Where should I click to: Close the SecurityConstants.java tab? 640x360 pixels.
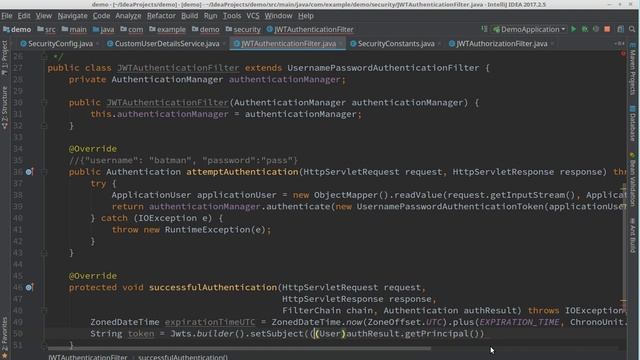[x=439, y=44]
